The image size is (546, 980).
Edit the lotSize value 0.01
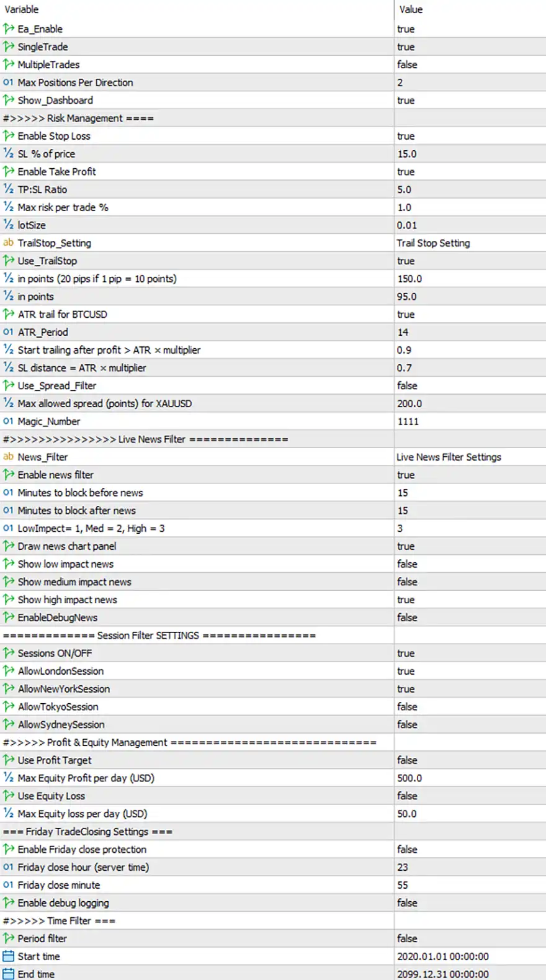(470, 225)
